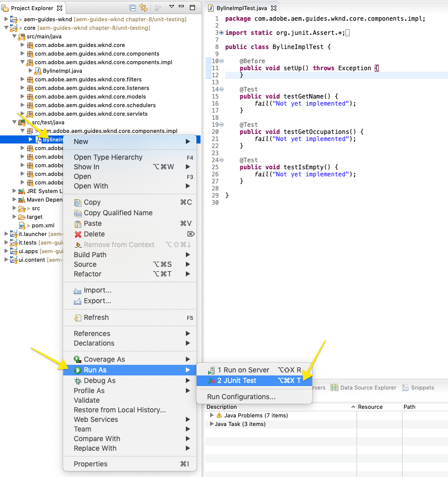This screenshot has width=448, height=477.
Task: Collapse the setUp method fold marker
Action: tap(222, 61)
